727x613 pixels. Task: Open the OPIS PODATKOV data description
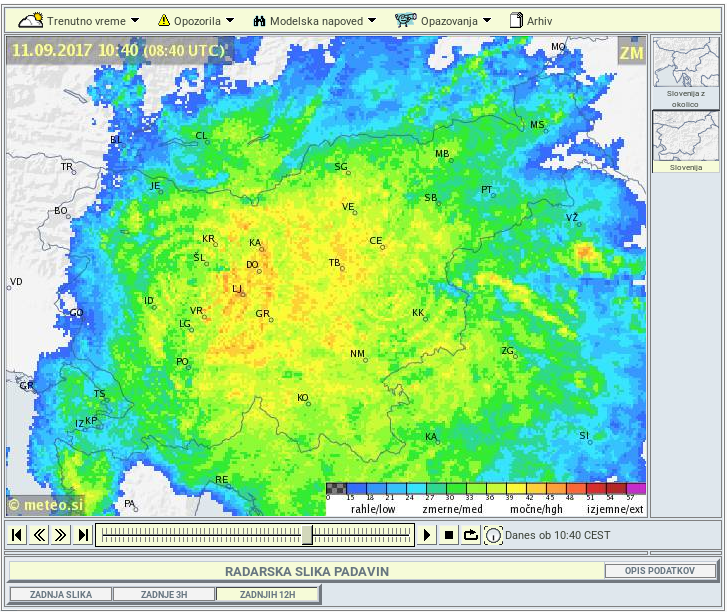[x=660, y=571]
